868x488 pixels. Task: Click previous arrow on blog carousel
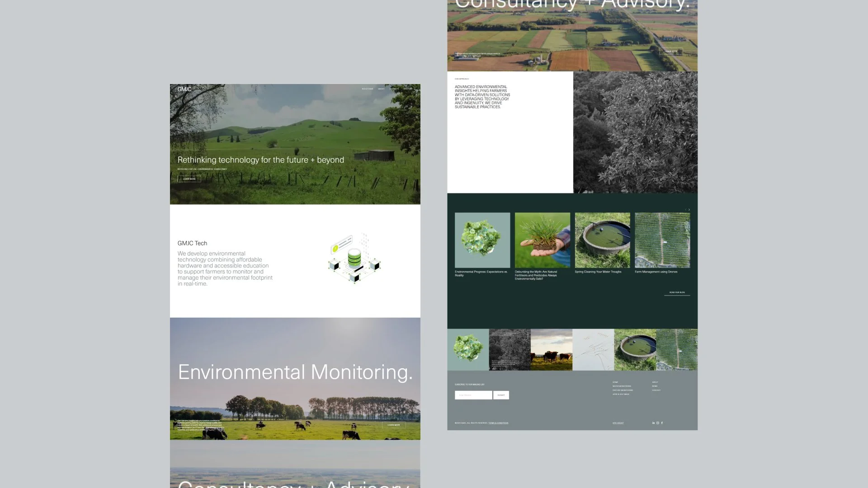click(685, 210)
